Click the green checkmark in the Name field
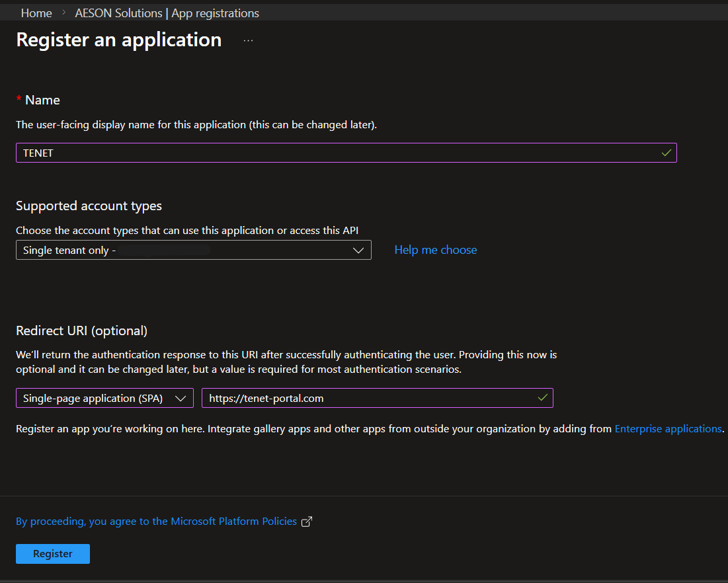The width and height of the screenshot is (728, 583). click(x=667, y=153)
